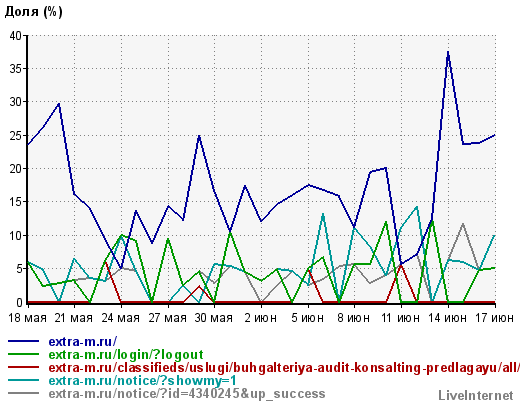Click the 30 value on y-axis
The height and width of the screenshot is (405, 520).
16,102
